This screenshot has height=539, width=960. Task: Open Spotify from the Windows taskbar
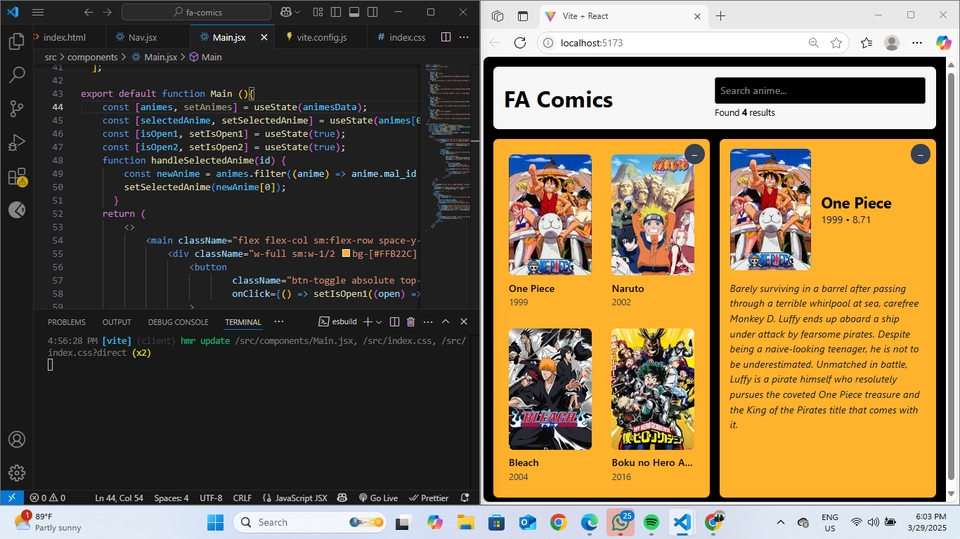651,522
